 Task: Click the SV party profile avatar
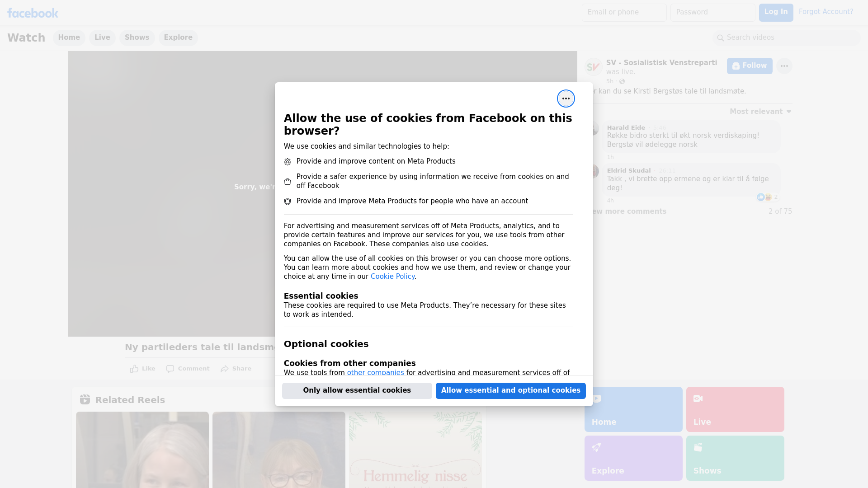coord(593,67)
